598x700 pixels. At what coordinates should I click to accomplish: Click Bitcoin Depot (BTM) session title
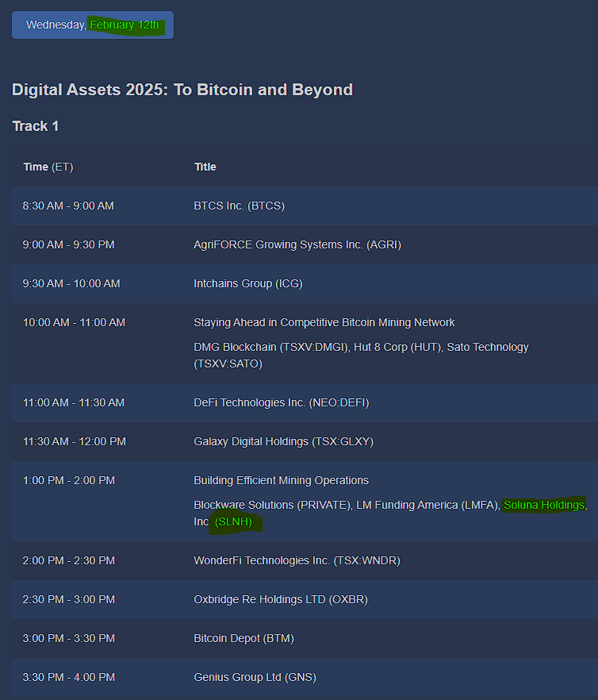click(x=244, y=638)
